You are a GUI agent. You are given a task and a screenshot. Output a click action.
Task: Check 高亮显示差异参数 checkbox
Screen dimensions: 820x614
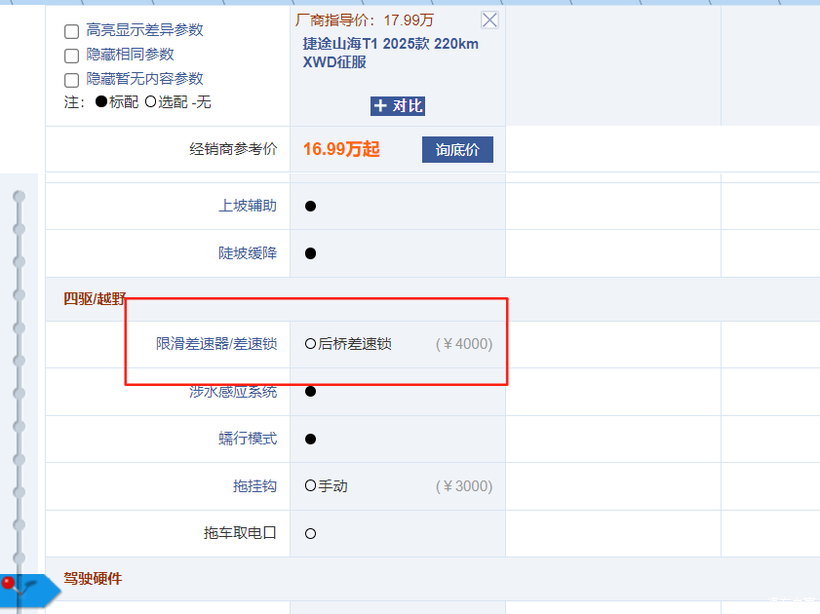[72, 31]
